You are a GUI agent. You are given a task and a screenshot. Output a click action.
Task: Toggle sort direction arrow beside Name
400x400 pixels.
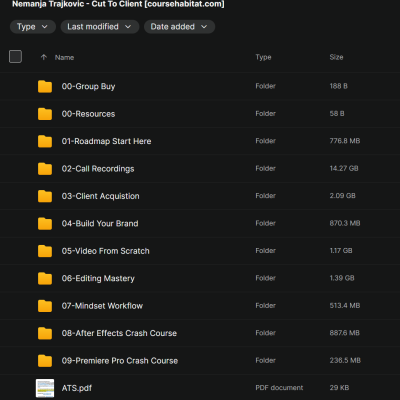pyautogui.click(x=44, y=57)
